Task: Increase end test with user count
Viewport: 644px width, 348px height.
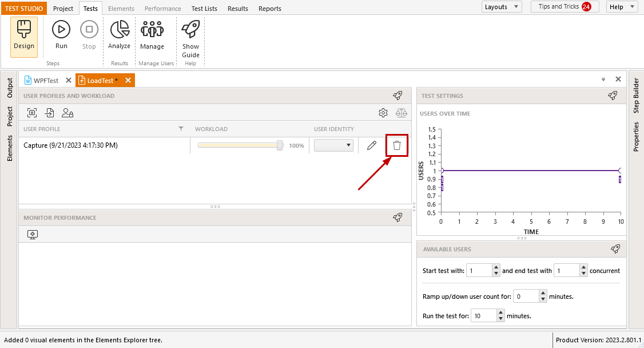Action: [583, 267]
